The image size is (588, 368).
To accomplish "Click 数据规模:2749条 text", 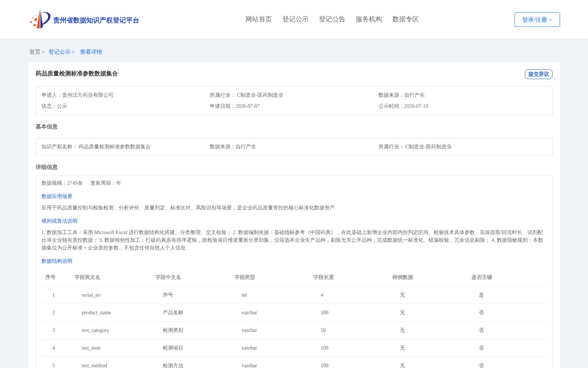I will point(62,183).
